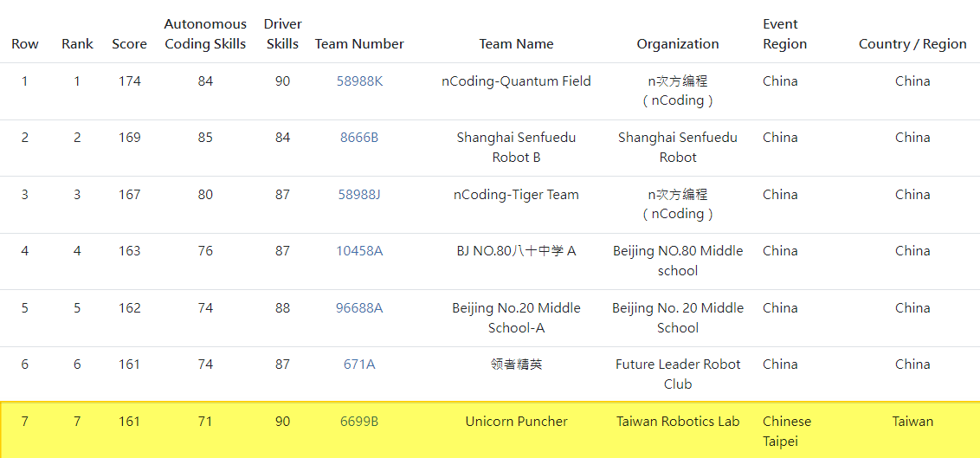Select the Unicorn Puncher team name cell

click(x=516, y=421)
